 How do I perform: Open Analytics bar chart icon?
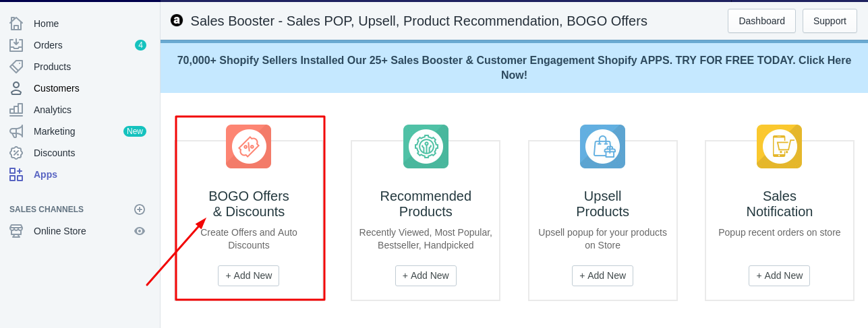pyautogui.click(x=16, y=110)
